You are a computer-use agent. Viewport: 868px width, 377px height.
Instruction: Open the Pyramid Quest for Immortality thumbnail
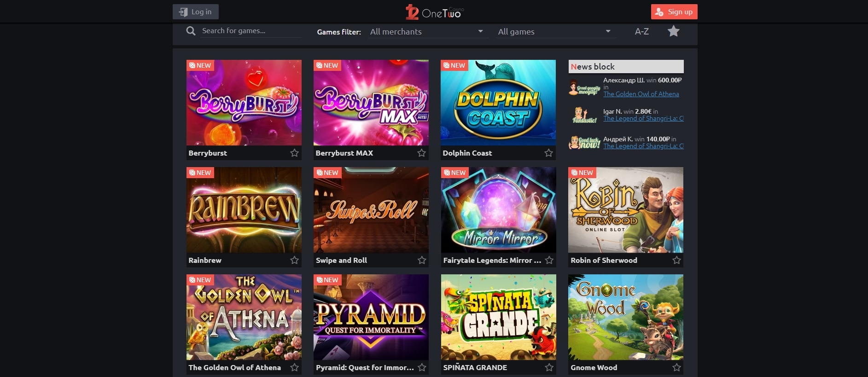(371, 317)
